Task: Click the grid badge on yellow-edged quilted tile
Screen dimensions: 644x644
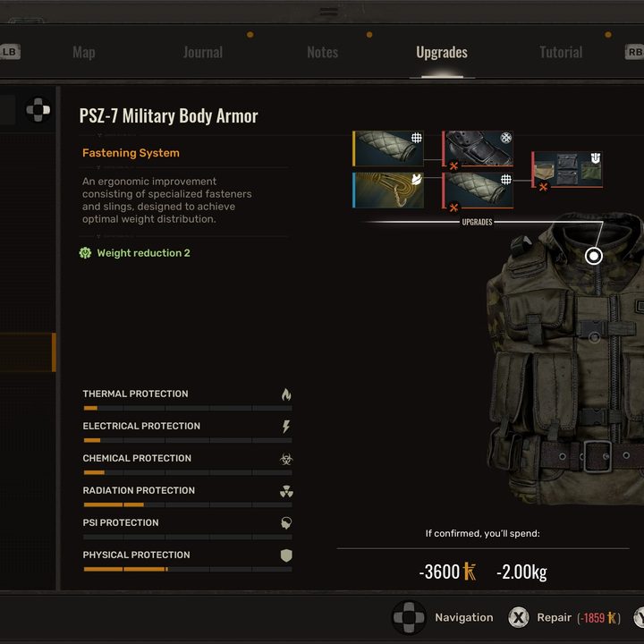Action: tap(417, 138)
